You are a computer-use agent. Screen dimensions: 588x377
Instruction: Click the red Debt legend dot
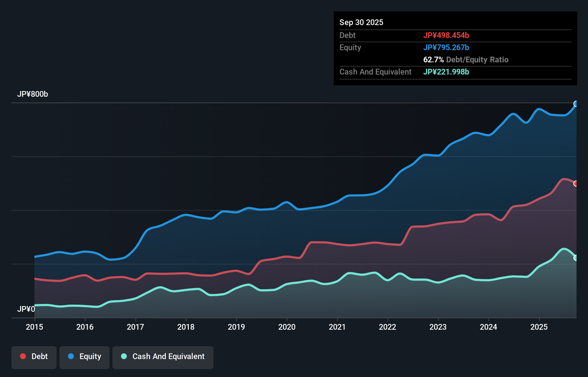23,356
